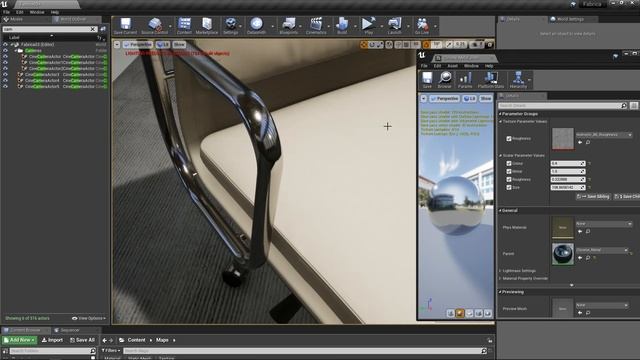
Task: Browse to Parent material in Content Browser
Action: point(588,258)
